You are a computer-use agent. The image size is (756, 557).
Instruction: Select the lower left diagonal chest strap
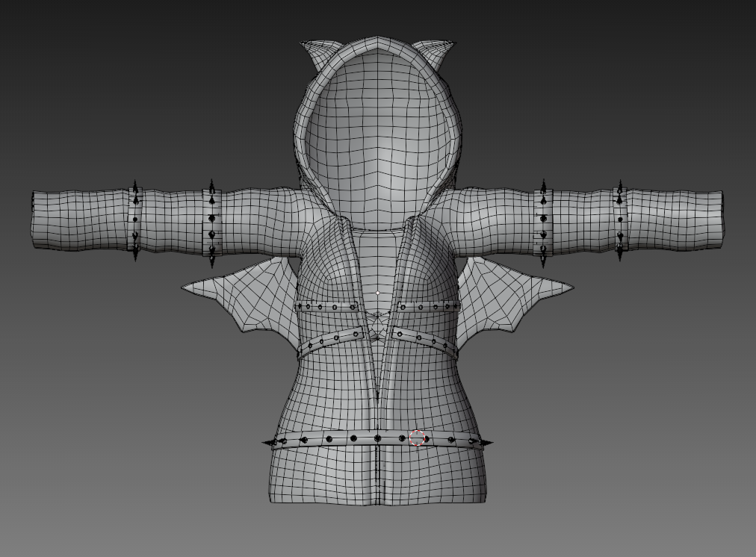coord(330,341)
